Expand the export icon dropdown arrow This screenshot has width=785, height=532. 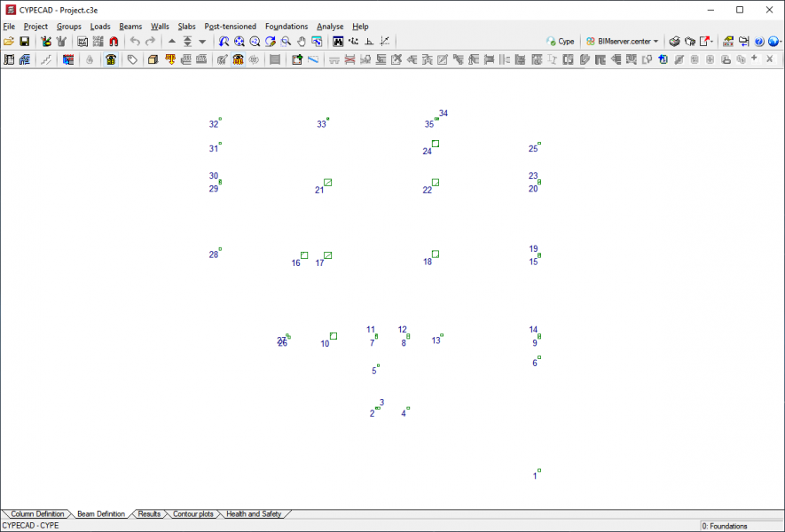point(712,42)
